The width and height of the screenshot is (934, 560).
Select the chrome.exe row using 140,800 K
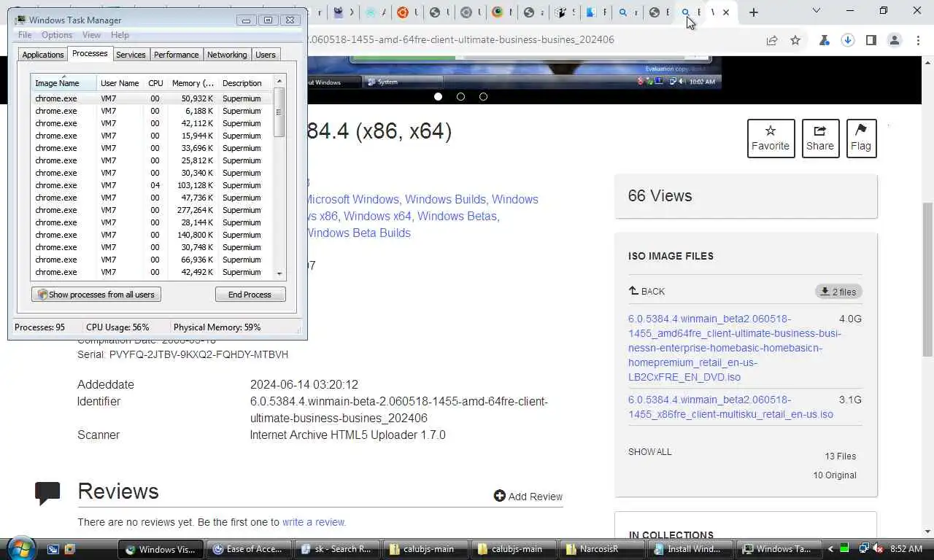click(152, 235)
